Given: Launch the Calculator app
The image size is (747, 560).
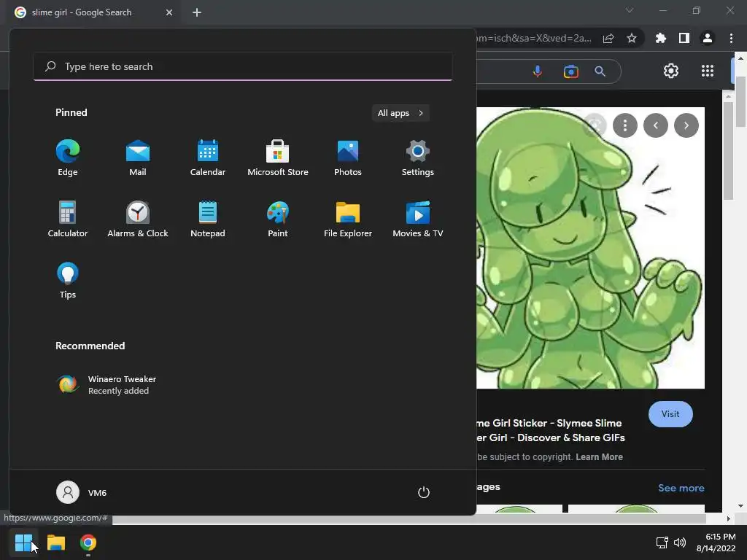Looking at the screenshot, I should click(x=68, y=219).
